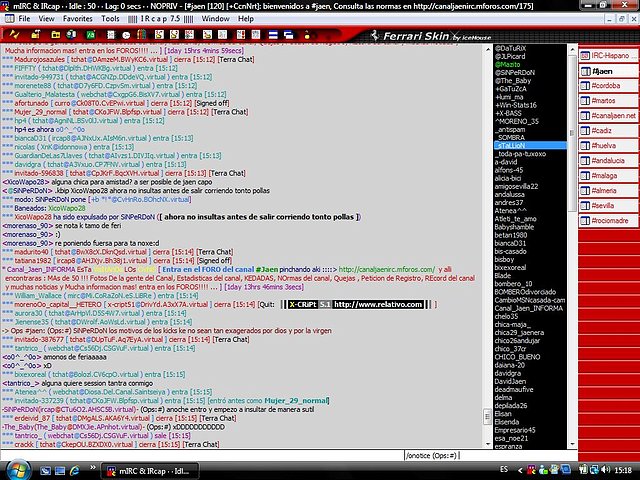Open the www.relativo.com link
640x480 pixels.
[378, 304]
